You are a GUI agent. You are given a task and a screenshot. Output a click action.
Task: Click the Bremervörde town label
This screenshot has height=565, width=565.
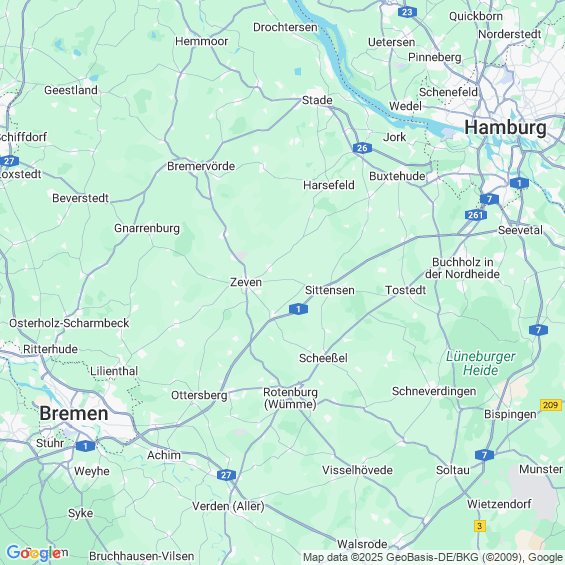[201, 166]
